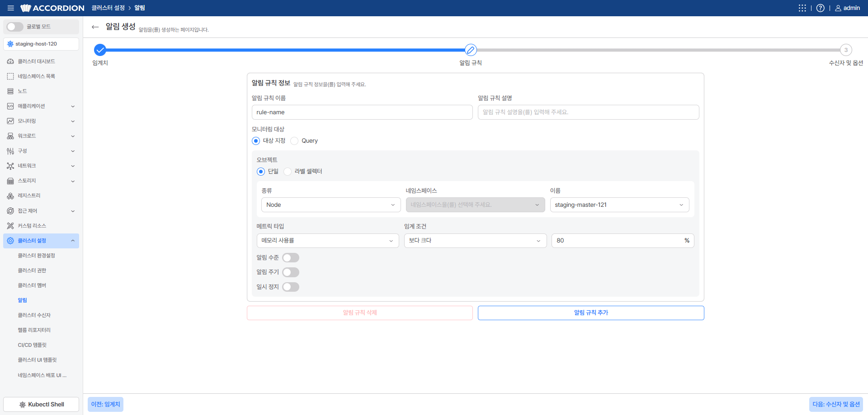Select the 라벨 셀렉터 radio option
This screenshot has height=415, width=868.
pos(288,172)
